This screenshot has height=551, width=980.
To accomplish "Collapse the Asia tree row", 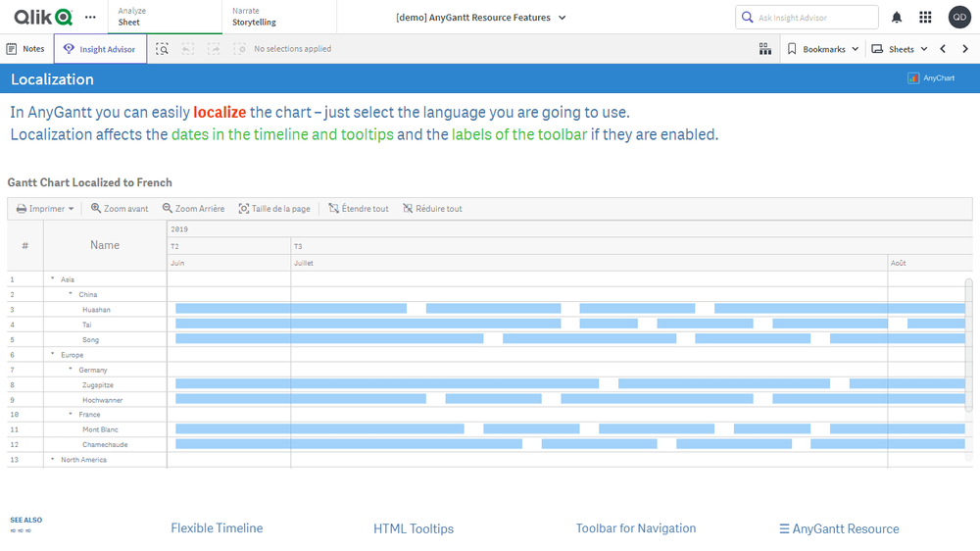I will tap(52, 279).
